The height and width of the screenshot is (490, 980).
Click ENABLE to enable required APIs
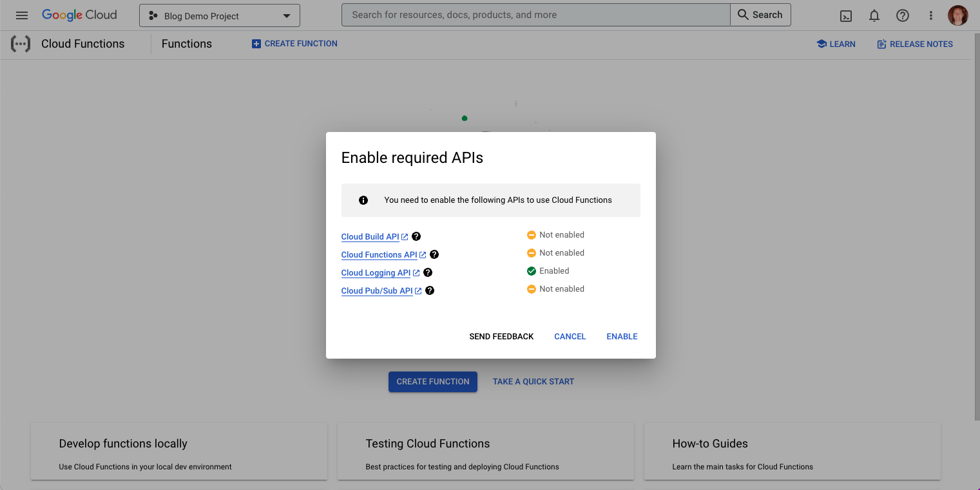pos(622,336)
